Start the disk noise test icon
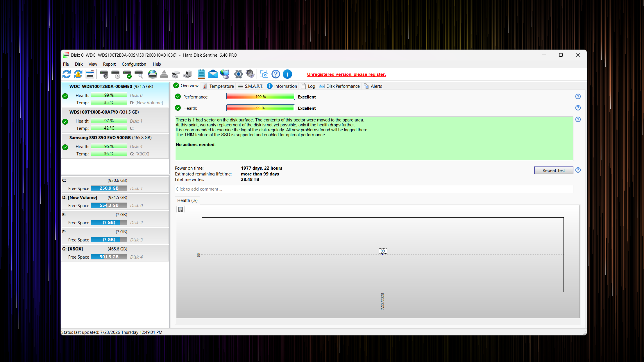Viewport: 644px width, 362px height. [104, 74]
